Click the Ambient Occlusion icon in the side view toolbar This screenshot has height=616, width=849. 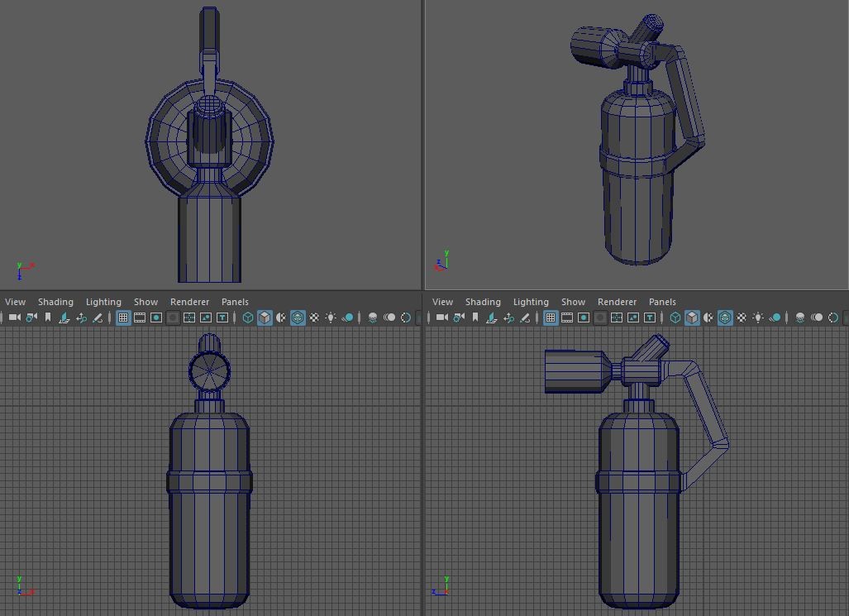pyautogui.click(x=799, y=318)
